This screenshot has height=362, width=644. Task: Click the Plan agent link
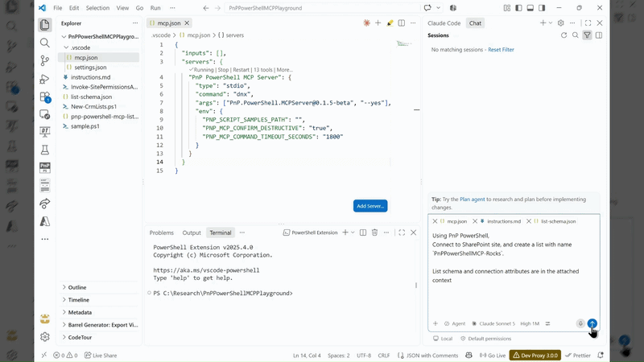tap(472, 199)
